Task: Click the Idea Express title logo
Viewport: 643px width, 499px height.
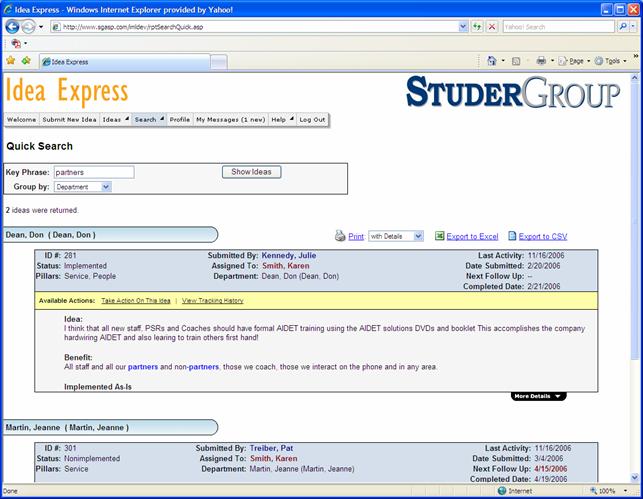Action: point(67,91)
